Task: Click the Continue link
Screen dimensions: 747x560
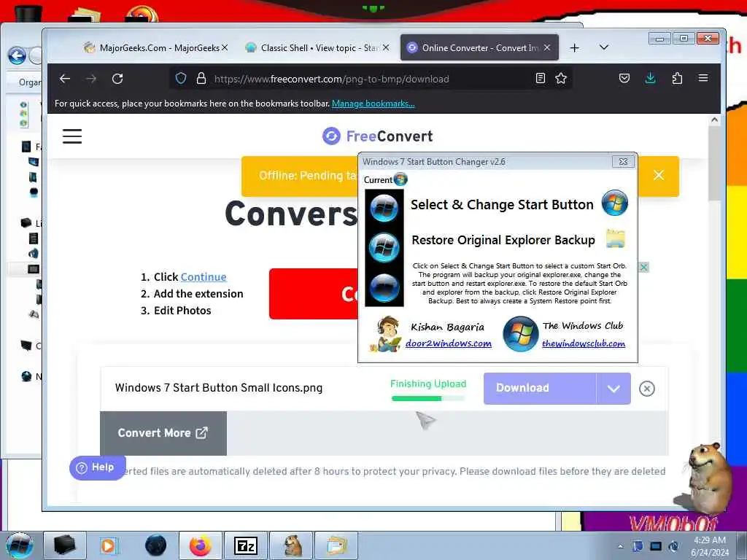Action: 204,277
